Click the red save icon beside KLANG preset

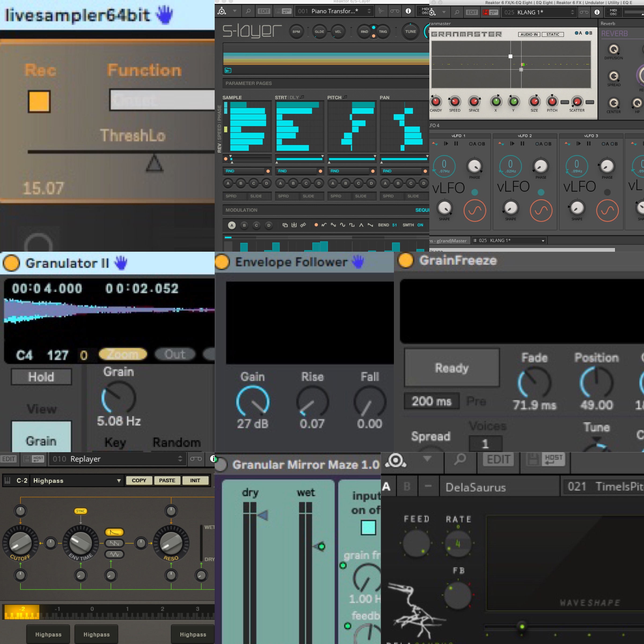(486, 12)
